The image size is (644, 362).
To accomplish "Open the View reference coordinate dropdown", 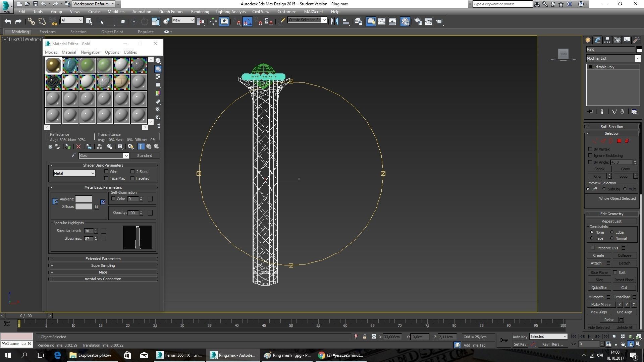I will pyautogui.click(x=183, y=20).
